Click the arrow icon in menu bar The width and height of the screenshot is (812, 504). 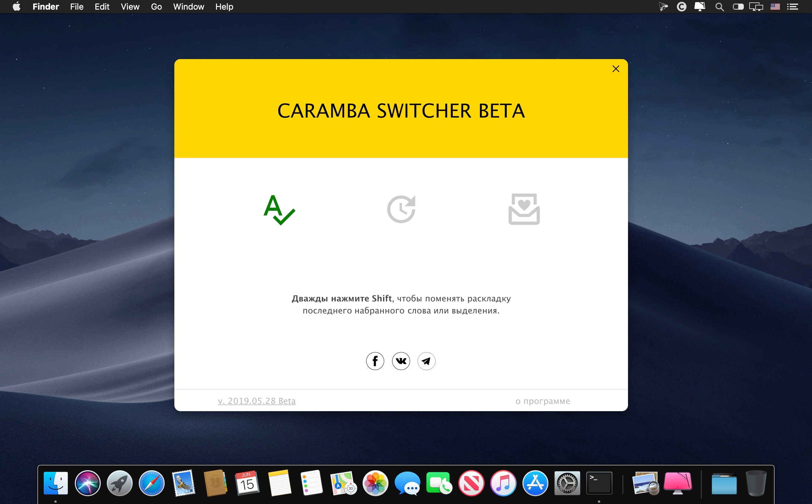pos(664,7)
